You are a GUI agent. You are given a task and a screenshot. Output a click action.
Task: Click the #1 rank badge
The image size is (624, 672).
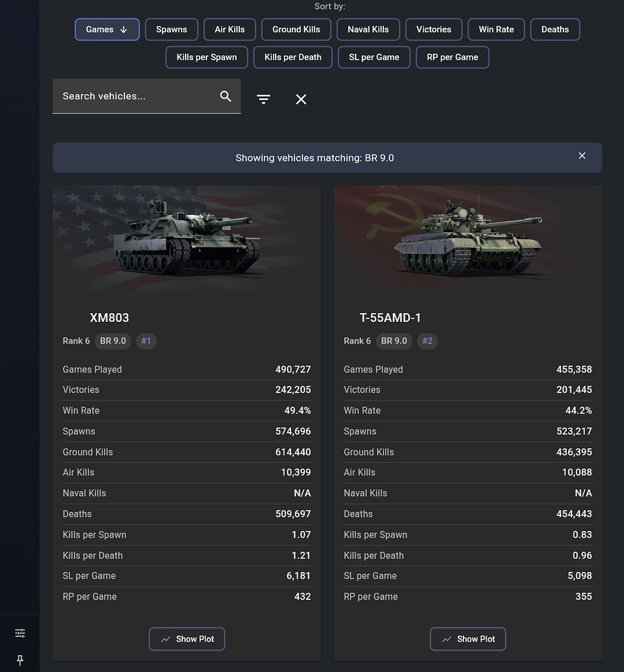click(x=146, y=341)
